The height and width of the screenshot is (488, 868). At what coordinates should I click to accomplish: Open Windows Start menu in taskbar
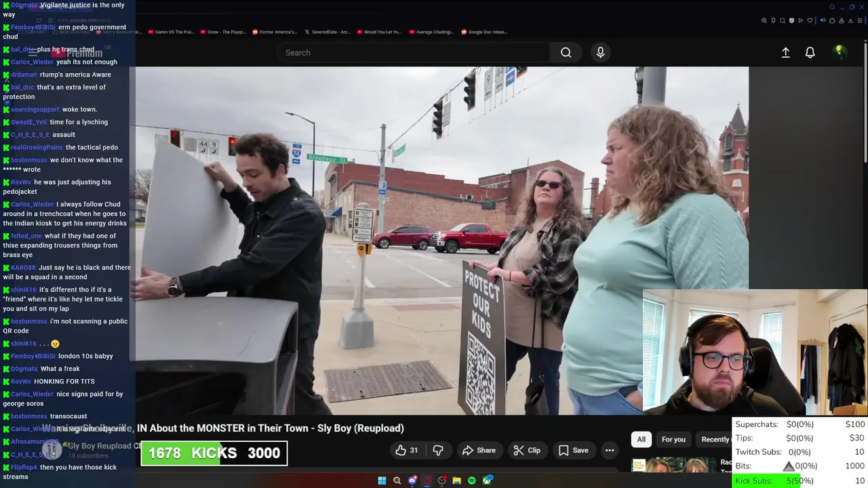(x=382, y=481)
